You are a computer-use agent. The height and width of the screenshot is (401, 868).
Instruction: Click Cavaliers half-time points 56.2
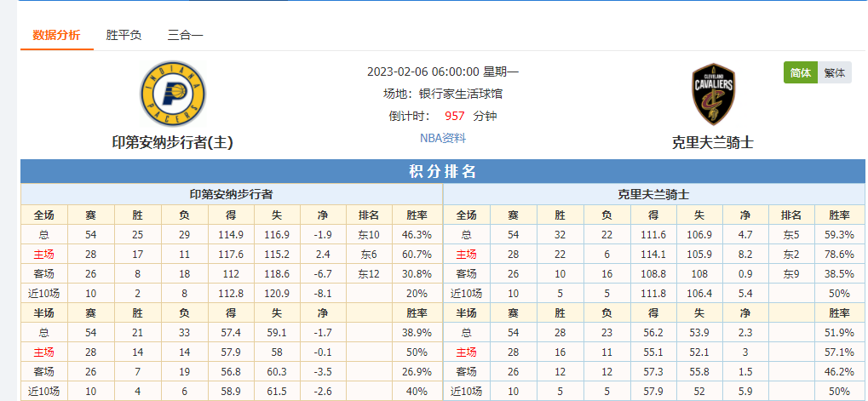click(x=653, y=332)
